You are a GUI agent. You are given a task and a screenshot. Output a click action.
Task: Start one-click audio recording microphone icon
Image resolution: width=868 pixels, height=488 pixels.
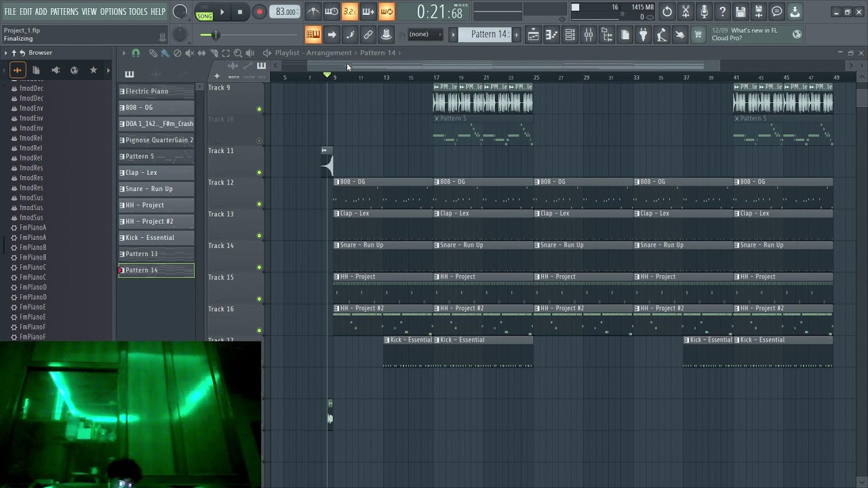[x=704, y=12]
